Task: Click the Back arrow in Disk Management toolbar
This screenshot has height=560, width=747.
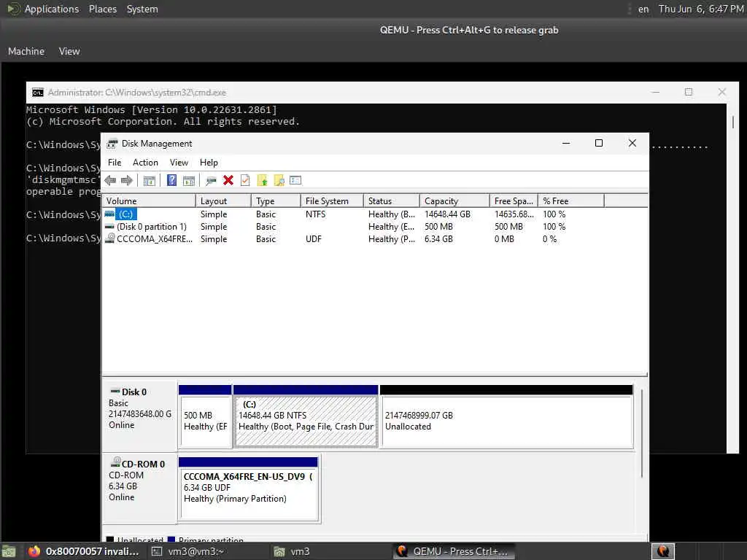Action: pyautogui.click(x=111, y=181)
